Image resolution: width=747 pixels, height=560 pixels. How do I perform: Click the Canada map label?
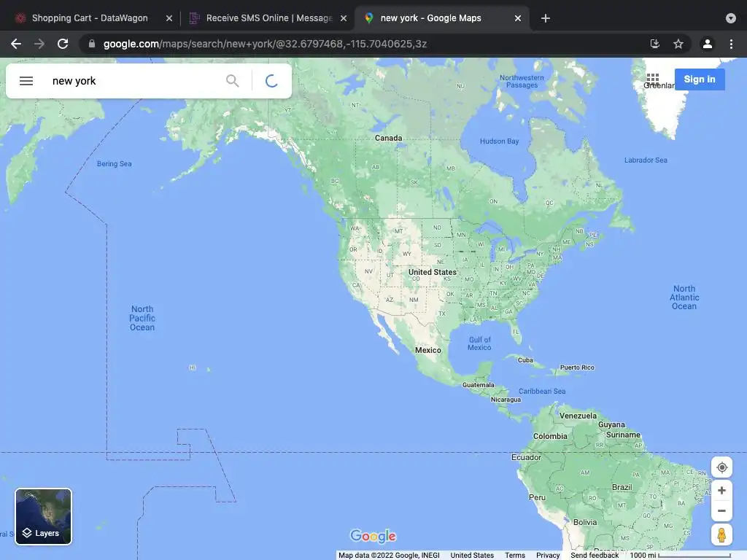point(388,138)
